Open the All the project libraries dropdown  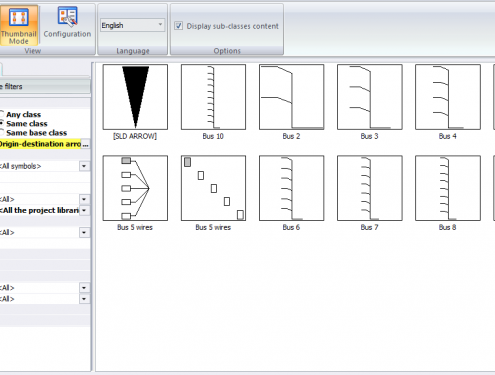pos(84,210)
